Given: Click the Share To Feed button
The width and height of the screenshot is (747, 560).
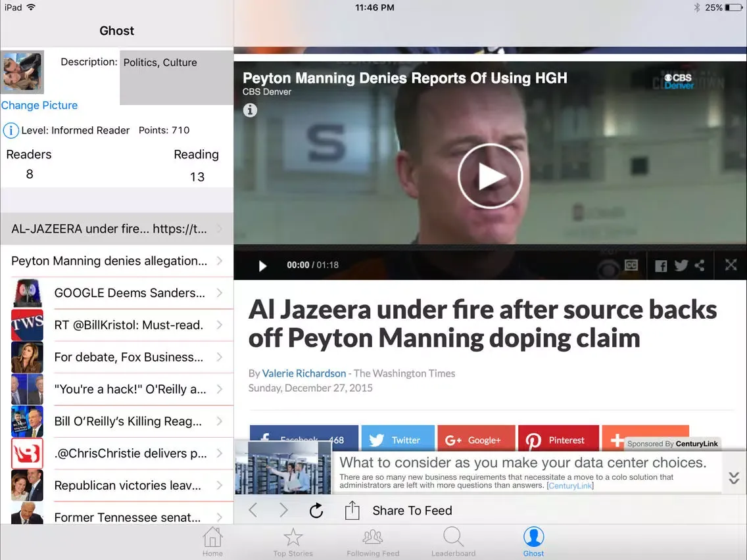Looking at the screenshot, I should point(412,511).
